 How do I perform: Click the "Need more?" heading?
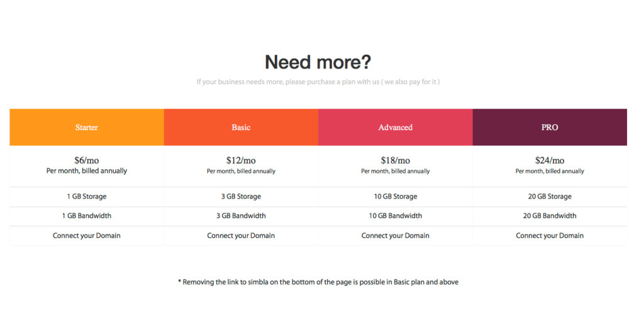coord(318,62)
